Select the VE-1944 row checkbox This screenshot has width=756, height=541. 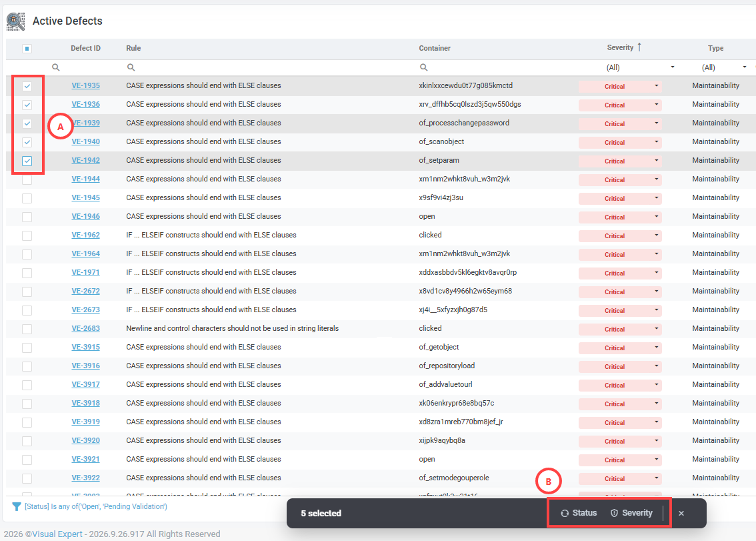27,179
